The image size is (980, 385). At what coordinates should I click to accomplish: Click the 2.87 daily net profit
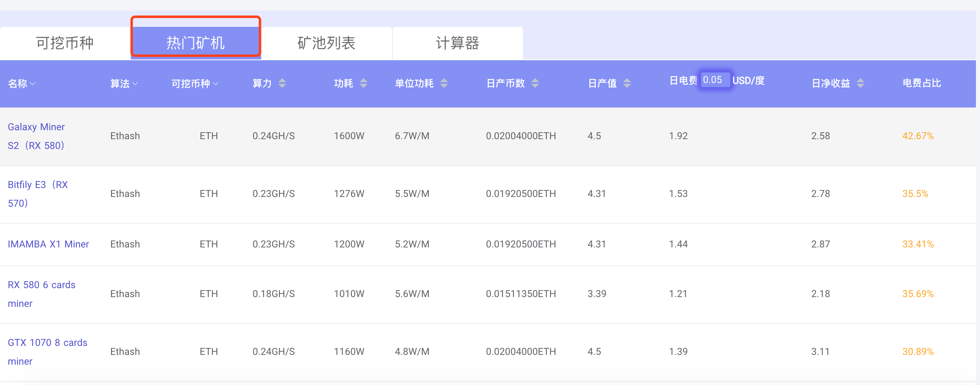tap(821, 244)
